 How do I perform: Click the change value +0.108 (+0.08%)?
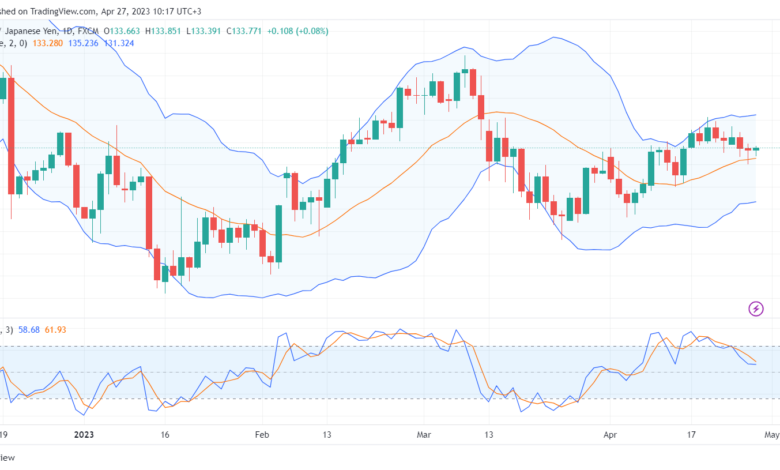tap(297, 31)
